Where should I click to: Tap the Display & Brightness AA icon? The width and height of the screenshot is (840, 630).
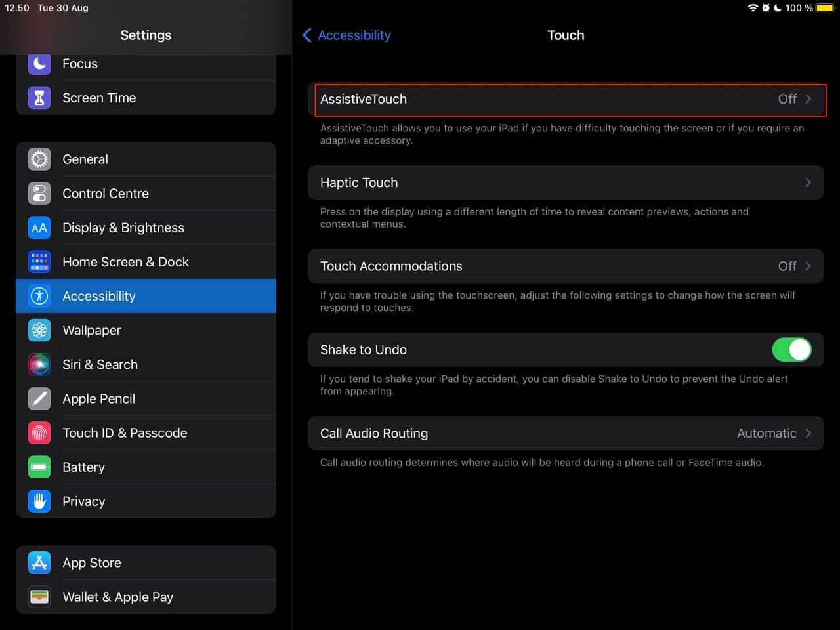(x=39, y=228)
